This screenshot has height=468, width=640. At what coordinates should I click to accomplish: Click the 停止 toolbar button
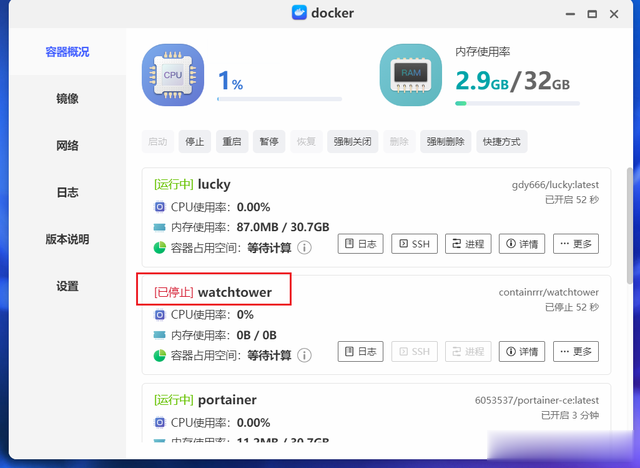195,142
